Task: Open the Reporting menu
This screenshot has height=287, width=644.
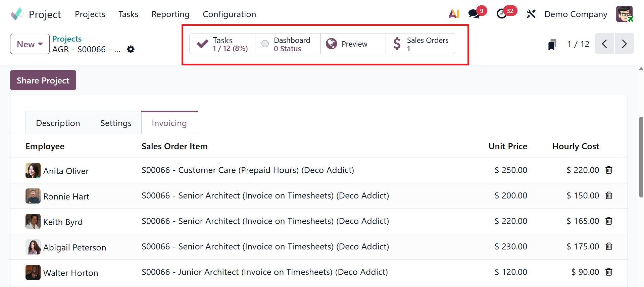Action: [170, 14]
